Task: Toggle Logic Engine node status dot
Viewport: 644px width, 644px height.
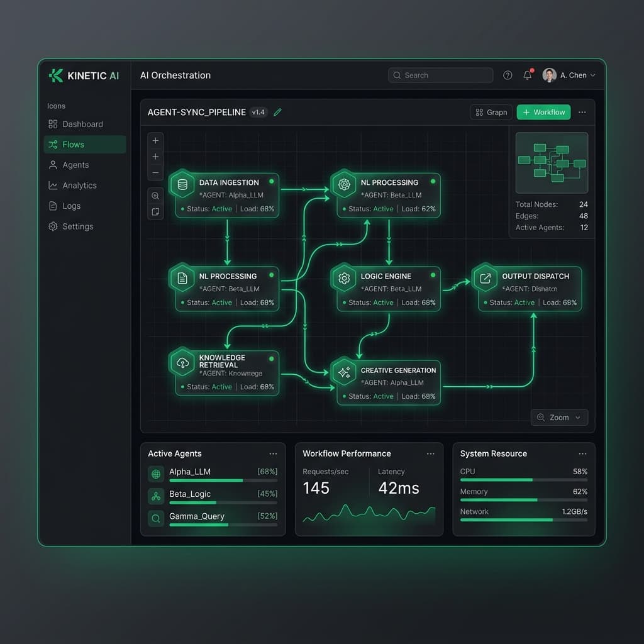Action: (433, 275)
